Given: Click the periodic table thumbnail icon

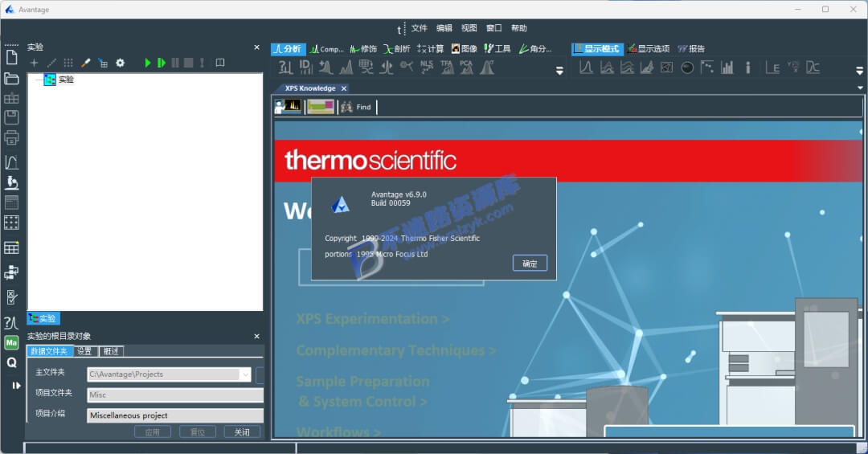Looking at the screenshot, I should coord(321,106).
